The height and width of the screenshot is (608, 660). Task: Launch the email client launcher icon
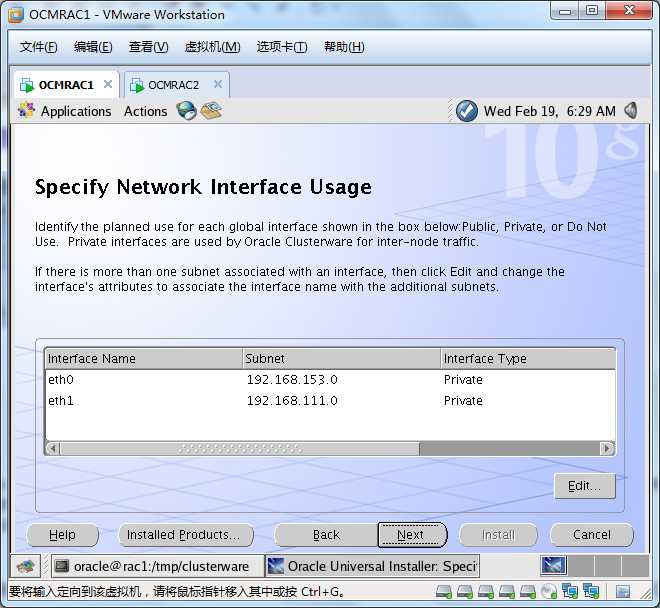pos(211,111)
